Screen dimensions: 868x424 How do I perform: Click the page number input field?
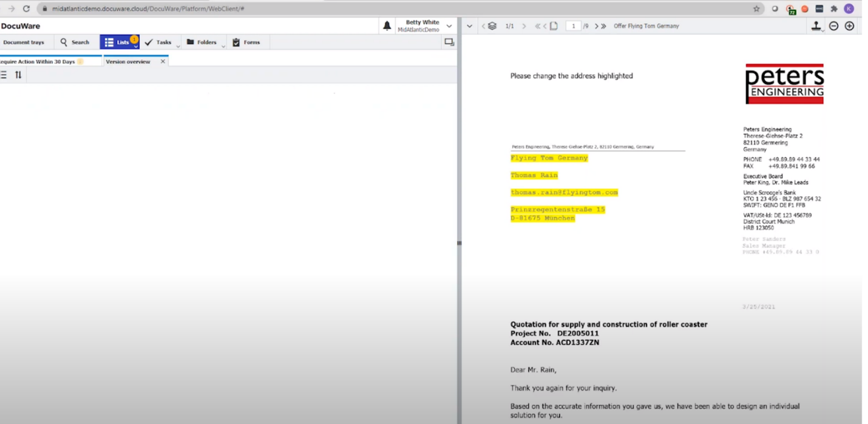click(x=573, y=26)
